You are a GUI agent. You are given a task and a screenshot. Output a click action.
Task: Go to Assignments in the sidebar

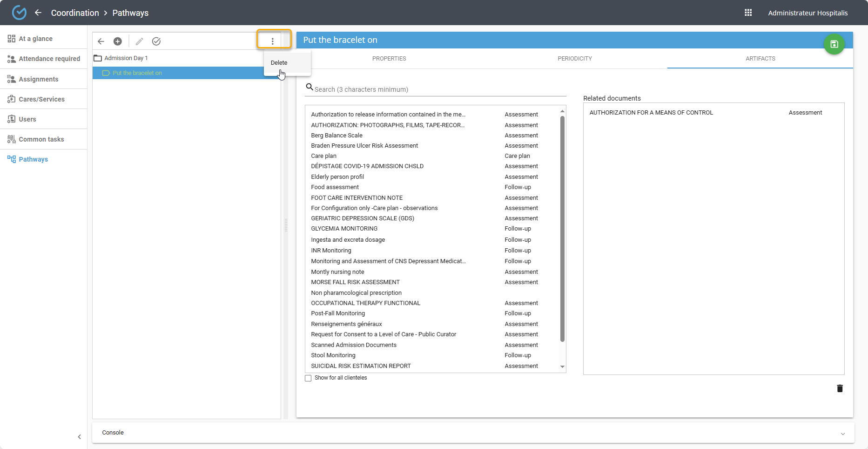coord(39,79)
